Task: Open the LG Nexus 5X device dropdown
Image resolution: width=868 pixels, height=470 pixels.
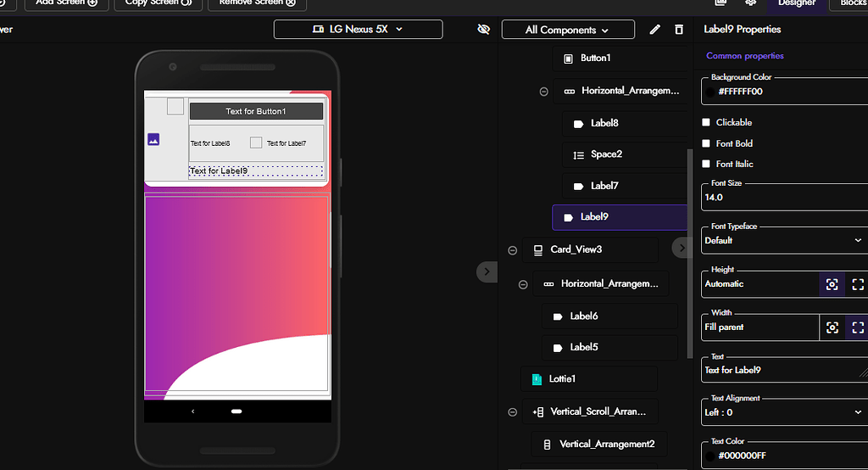Action: [358, 29]
